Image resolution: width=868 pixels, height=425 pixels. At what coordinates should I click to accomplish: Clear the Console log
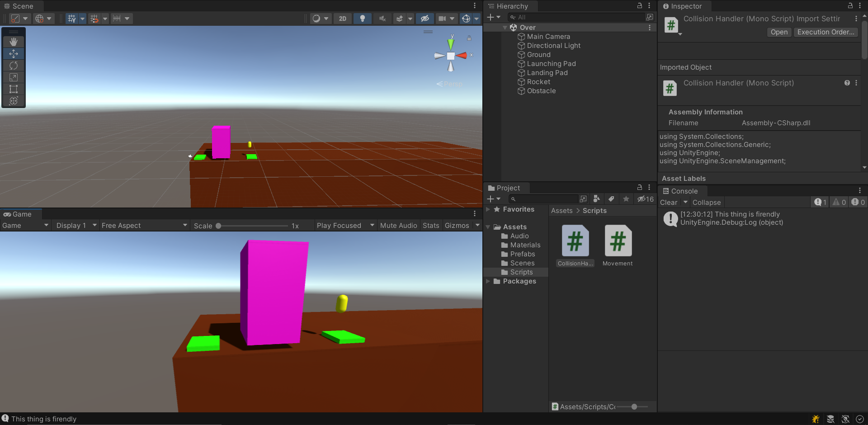[x=669, y=203]
